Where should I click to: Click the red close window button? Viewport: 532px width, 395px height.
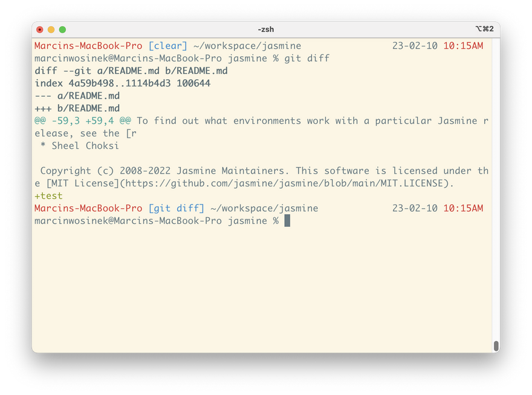click(40, 29)
